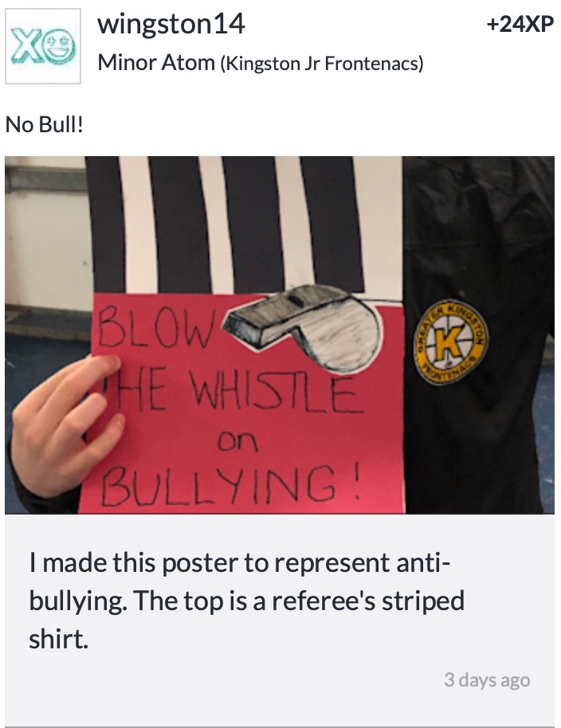This screenshot has height=728, width=561.
Task: Open the anti-bullying poster photo
Action: pos(280,335)
